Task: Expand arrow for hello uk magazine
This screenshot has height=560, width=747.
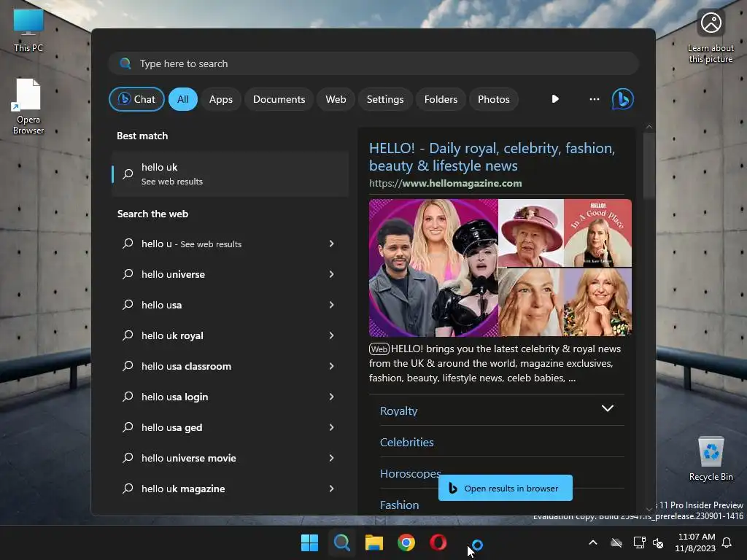Action: pos(331,489)
